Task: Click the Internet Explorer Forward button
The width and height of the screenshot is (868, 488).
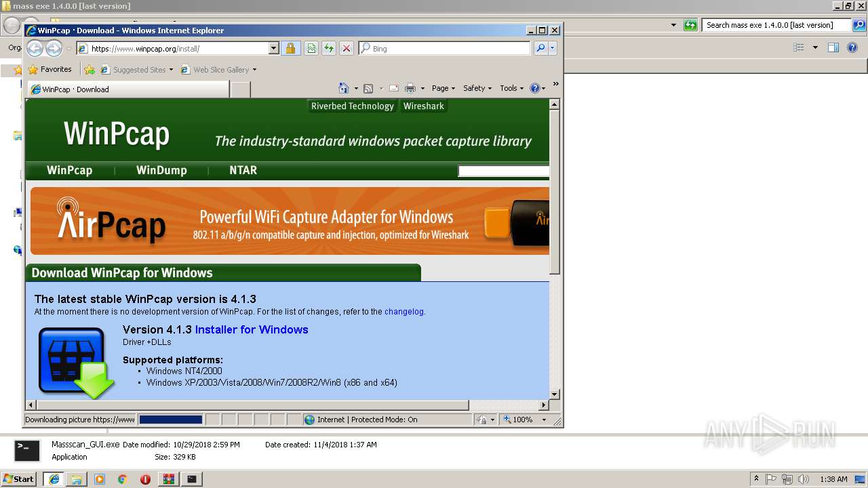Action: (x=54, y=48)
